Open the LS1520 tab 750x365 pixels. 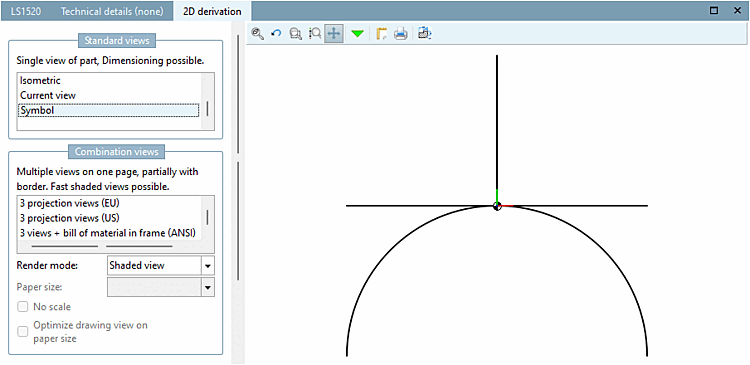tap(26, 11)
